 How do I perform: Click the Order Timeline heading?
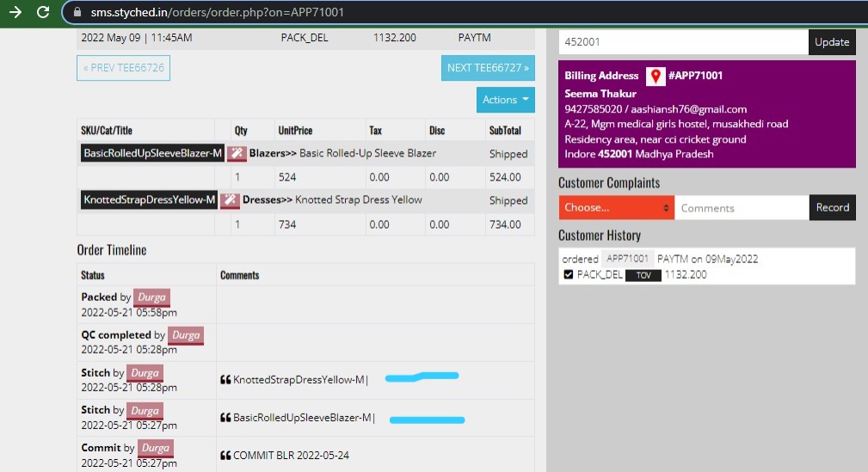tap(112, 250)
